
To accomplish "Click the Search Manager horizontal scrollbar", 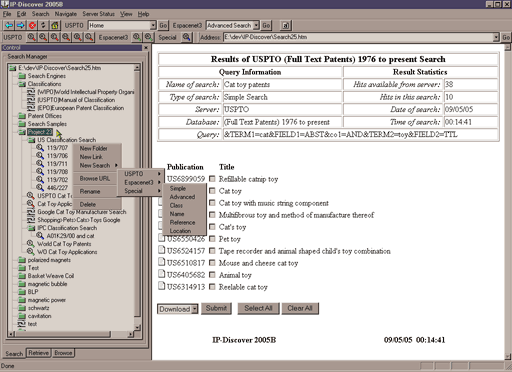I will 72,334.
